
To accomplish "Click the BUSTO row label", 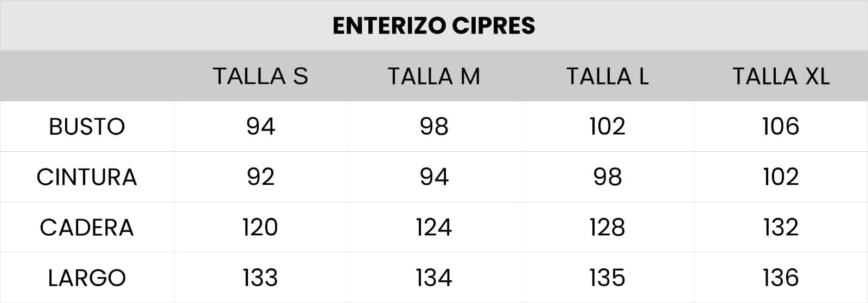I will [87, 127].
